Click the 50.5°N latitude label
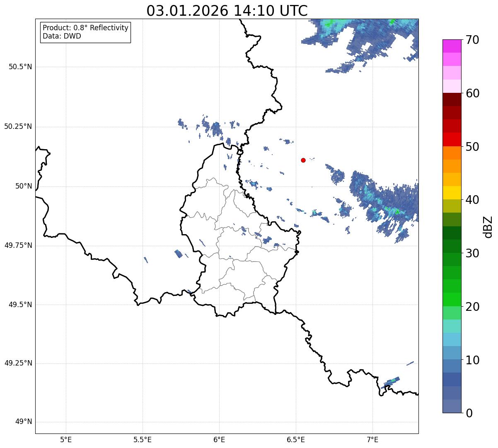Image resolution: width=498 pixels, height=448 pixels. (20, 67)
